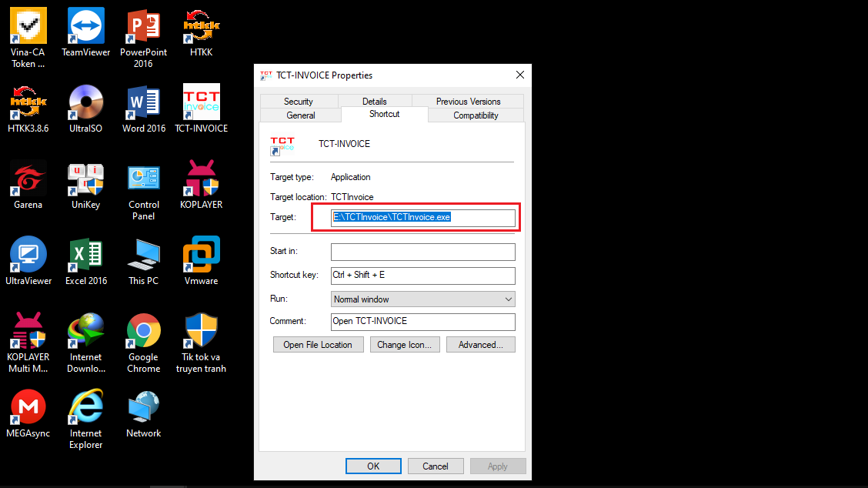Select the Garena desktop icon

[28, 185]
